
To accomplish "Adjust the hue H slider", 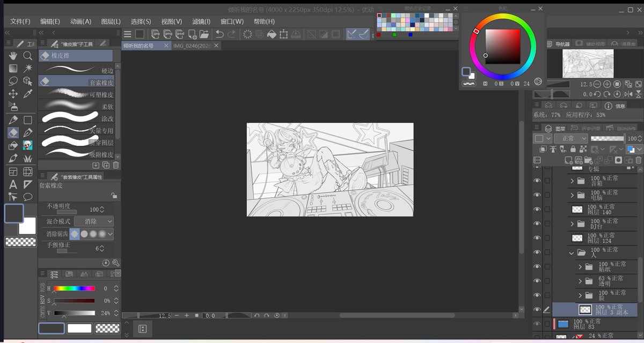I will [74, 288].
